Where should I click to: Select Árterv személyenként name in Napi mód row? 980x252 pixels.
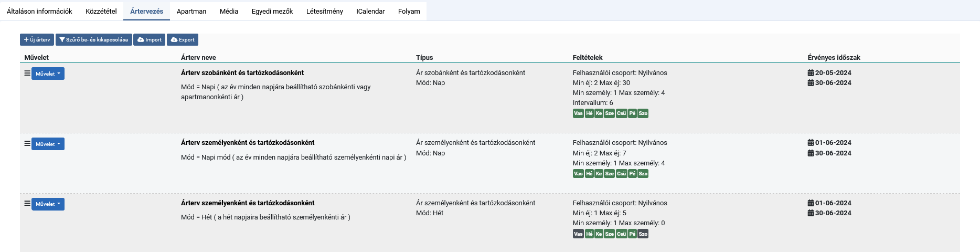248,143
